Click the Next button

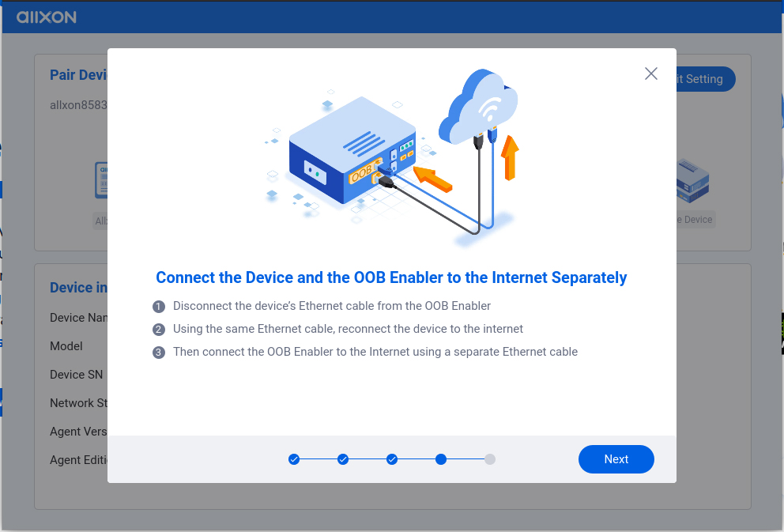tap(616, 458)
